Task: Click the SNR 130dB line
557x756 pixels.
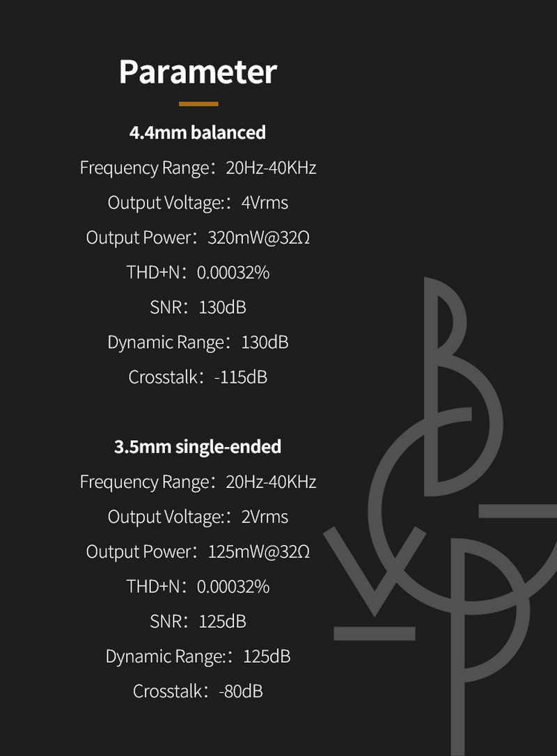Action: pyautogui.click(x=198, y=307)
